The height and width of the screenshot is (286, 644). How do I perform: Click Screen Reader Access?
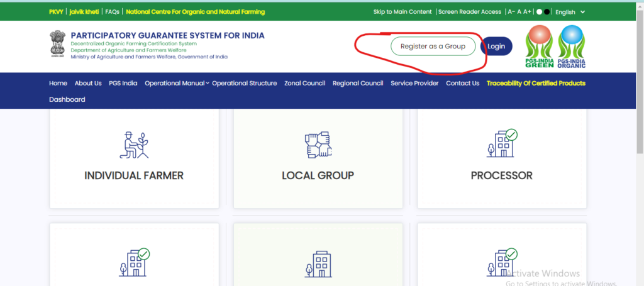470,12
